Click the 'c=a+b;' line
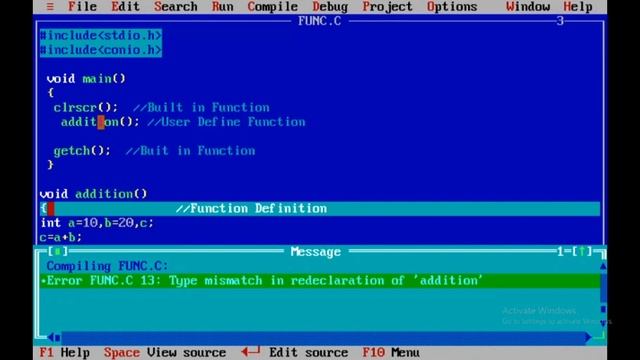The width and height of the screenshot is (640, 360). pos(60,237)
